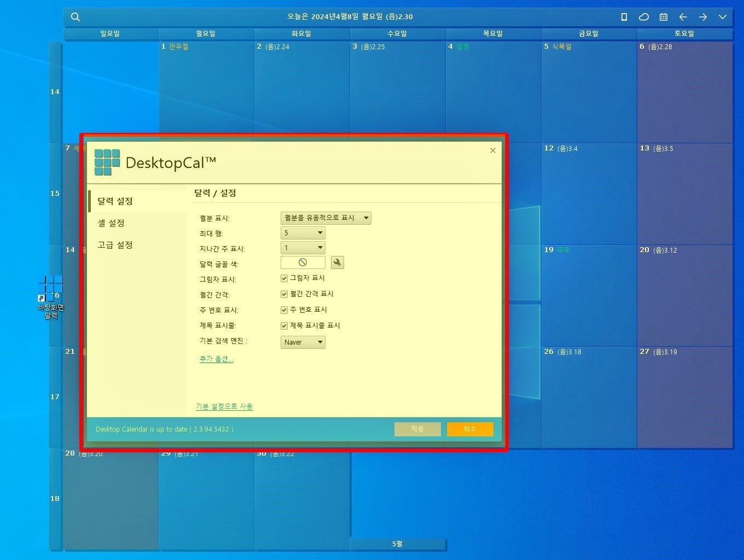Image resolution: width=744 pixels, height=560 pixels.
Task: Select the April 27 calendar cell
Action: click(x=685, y=397)
